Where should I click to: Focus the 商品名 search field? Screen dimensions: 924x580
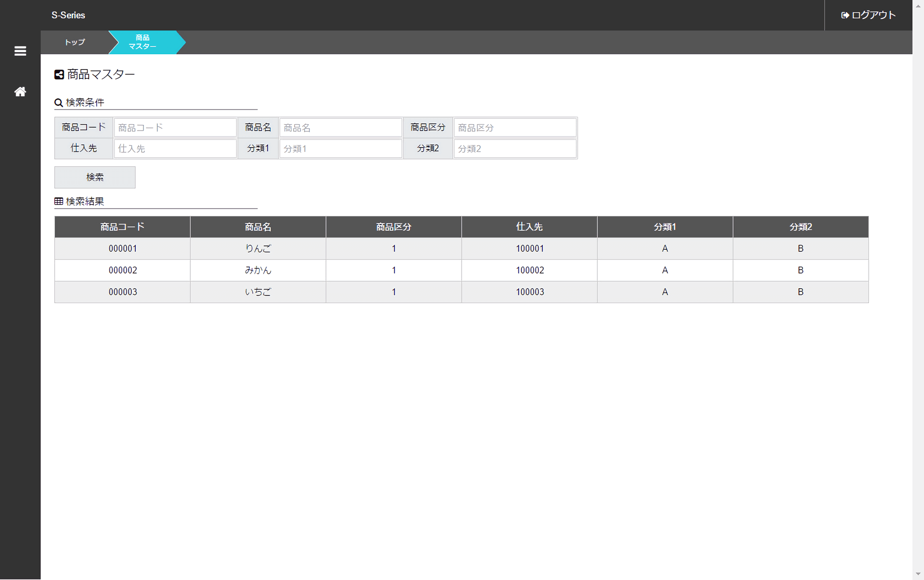pyautogui.click(x=340, y=128)
